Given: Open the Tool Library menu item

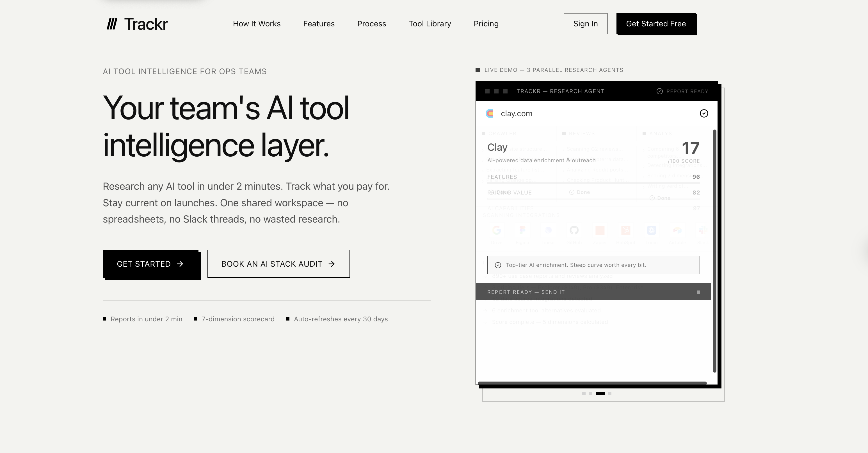Looking at the screenshot, I should tap(430, 24).
